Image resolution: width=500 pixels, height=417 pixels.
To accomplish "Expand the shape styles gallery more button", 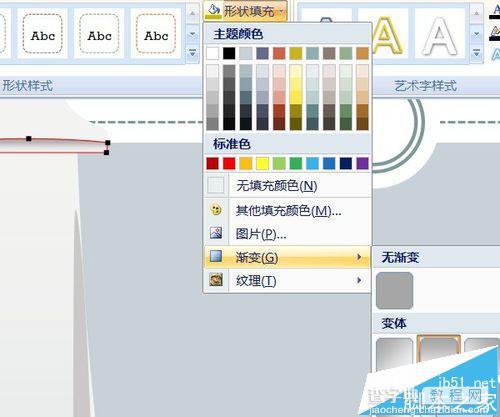I will [x=192, y=53].
